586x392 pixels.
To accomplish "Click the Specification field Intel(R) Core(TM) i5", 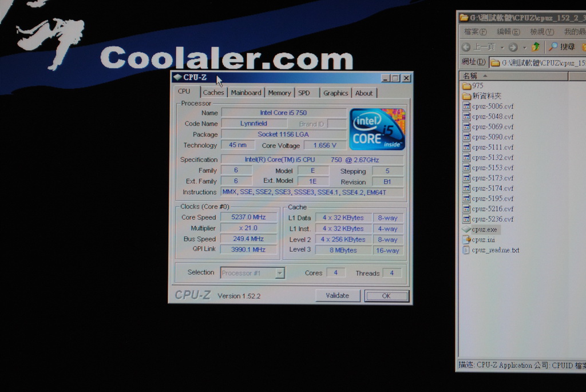I will [x=312, y=160].
